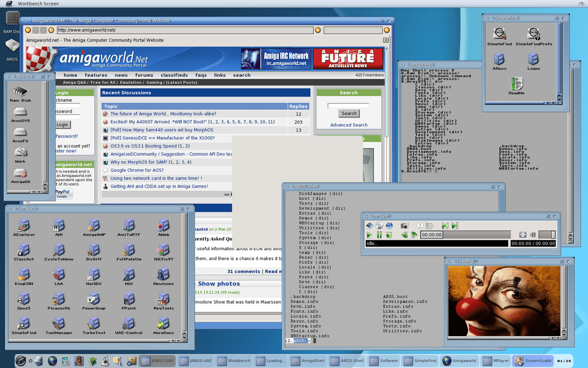Launch Picasso96 from the Software window

click(59, 301)
